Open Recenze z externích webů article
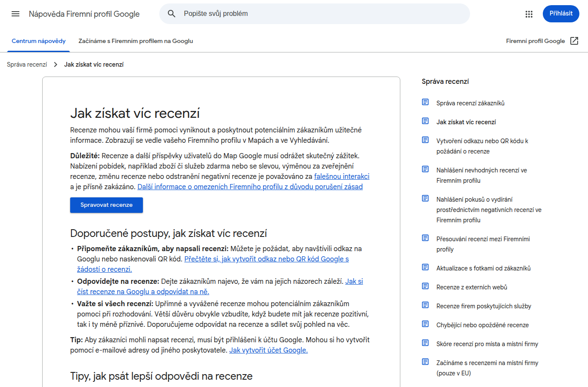This screenshot has width=588, height=387. point(472,287)
